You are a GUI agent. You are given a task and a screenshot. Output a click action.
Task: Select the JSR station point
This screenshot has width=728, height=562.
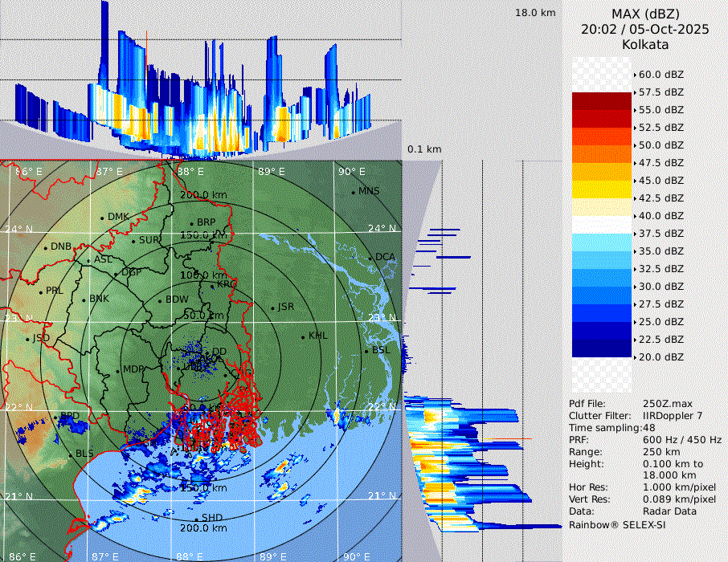pyautogui.click(x=272, y=308)
